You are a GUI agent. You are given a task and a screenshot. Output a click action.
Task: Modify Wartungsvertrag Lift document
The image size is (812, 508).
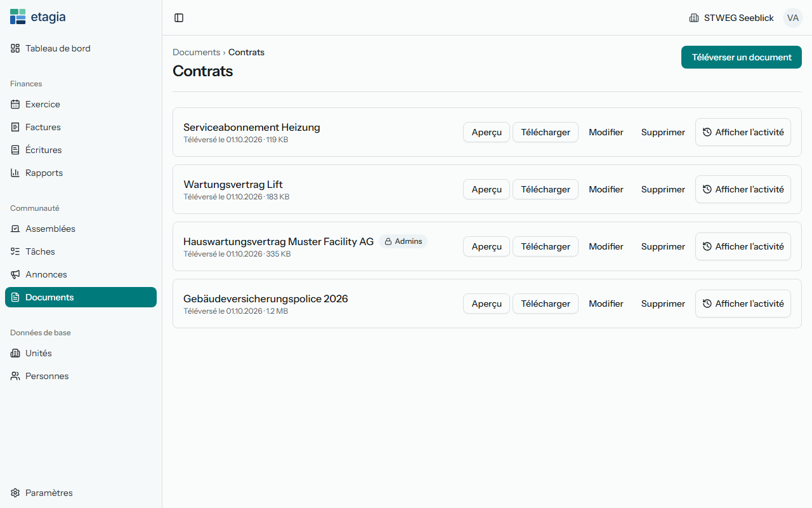click(606, 189)
